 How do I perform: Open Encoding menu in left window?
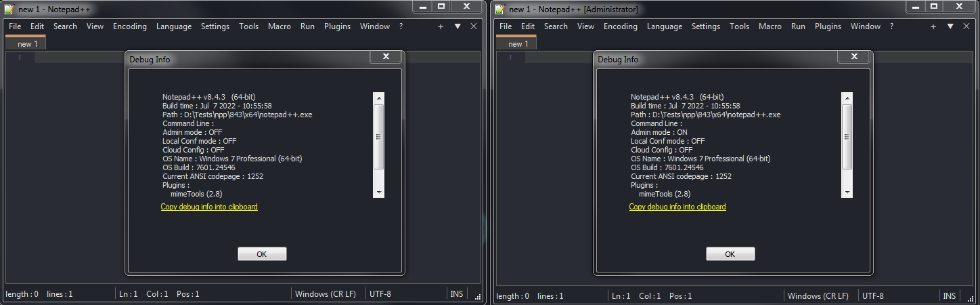pos(130,26)
